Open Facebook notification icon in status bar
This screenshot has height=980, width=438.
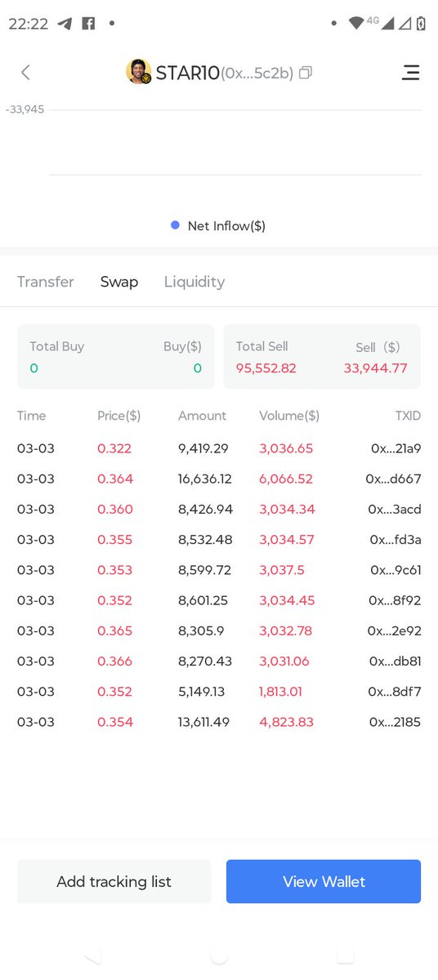(88, 24)
